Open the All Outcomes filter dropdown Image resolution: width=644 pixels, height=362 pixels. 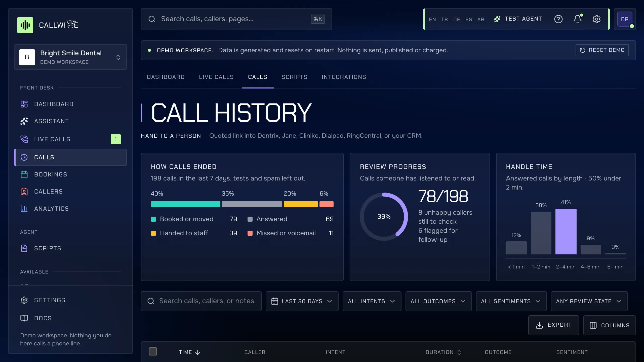[438, 301]
